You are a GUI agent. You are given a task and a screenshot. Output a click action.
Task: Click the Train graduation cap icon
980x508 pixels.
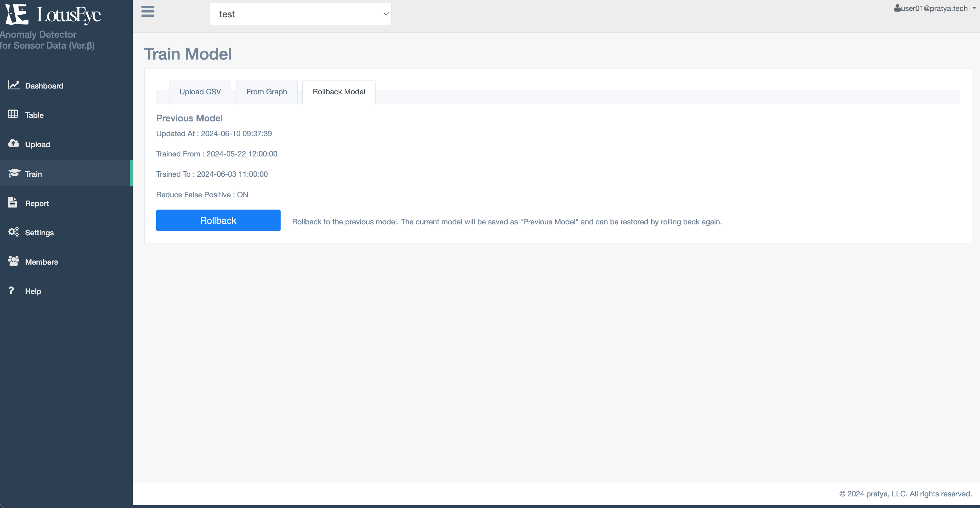14,173
